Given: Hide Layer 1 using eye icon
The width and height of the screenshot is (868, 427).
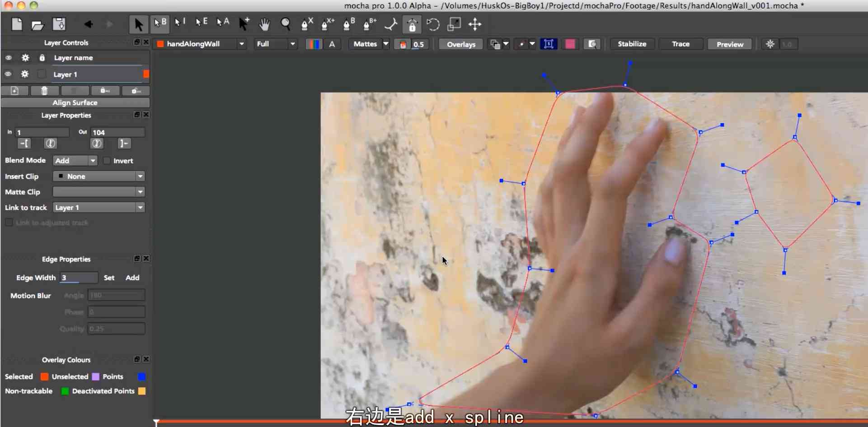Looking at the screenshot, I should pyautogui.click(x=8, y=74).
